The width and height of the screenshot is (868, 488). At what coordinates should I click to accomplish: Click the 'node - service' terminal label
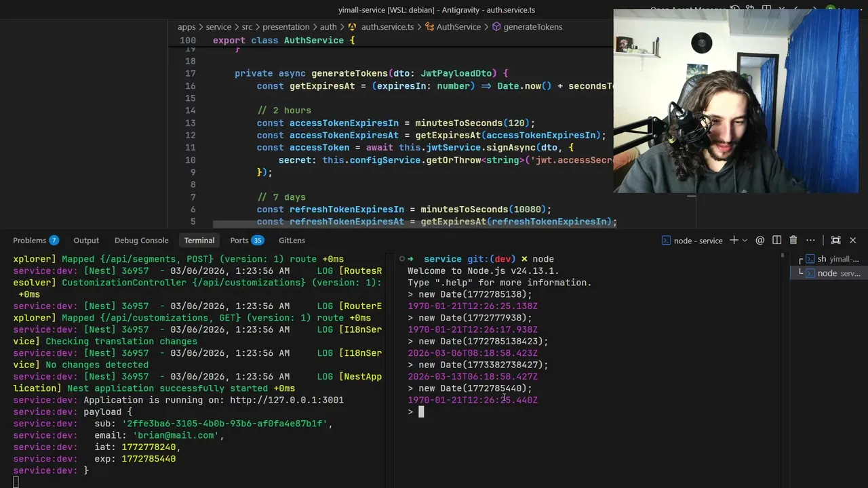692,241
